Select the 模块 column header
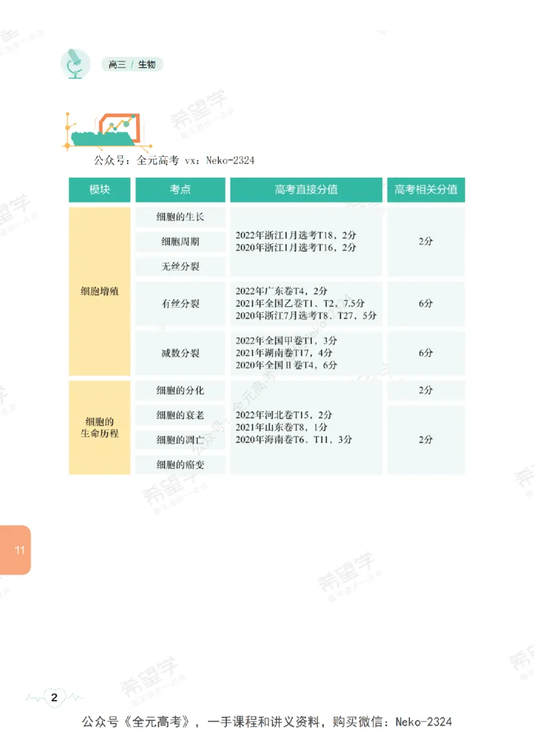 tap(99, 190)
